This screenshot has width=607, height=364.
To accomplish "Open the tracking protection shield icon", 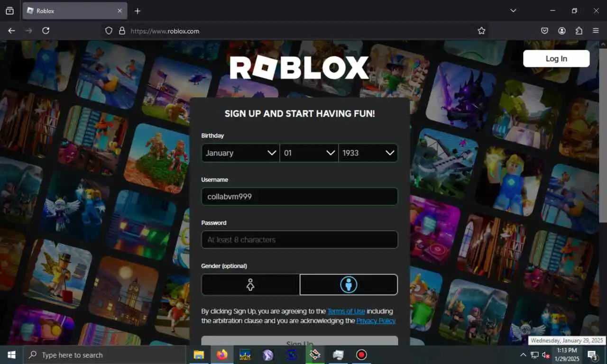I will 109,31.
